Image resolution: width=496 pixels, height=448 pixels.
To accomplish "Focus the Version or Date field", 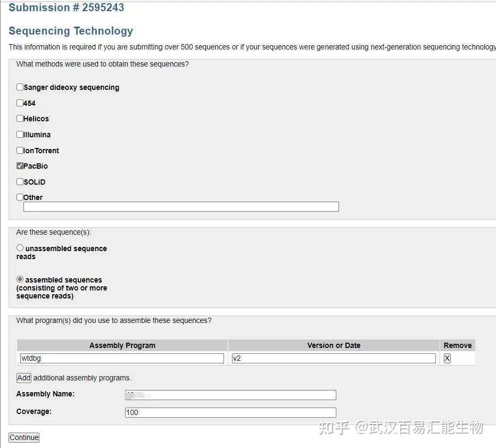I will pos(334,359).
